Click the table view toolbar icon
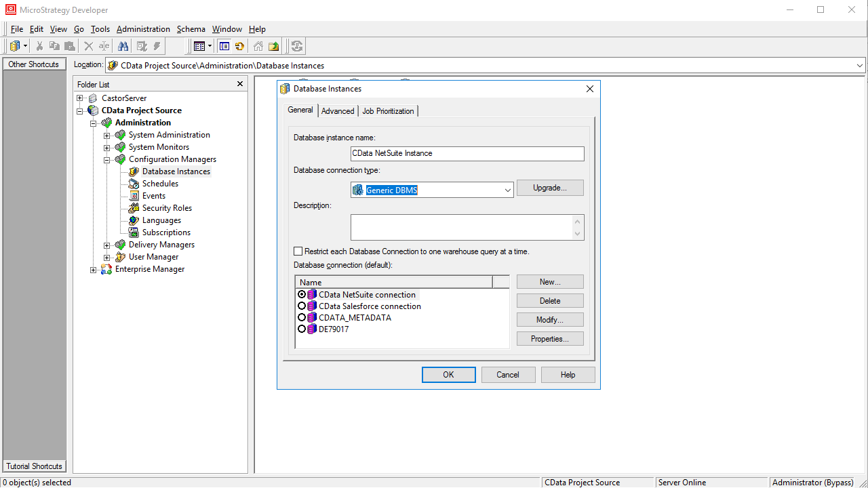868x488 pixels. (199, 45)
